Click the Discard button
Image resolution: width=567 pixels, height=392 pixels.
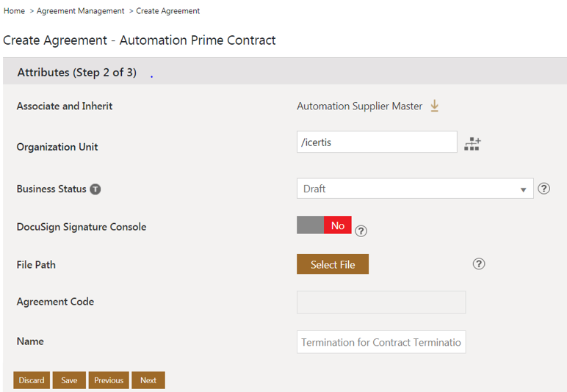pyautogui.click(x=32, y=380)
